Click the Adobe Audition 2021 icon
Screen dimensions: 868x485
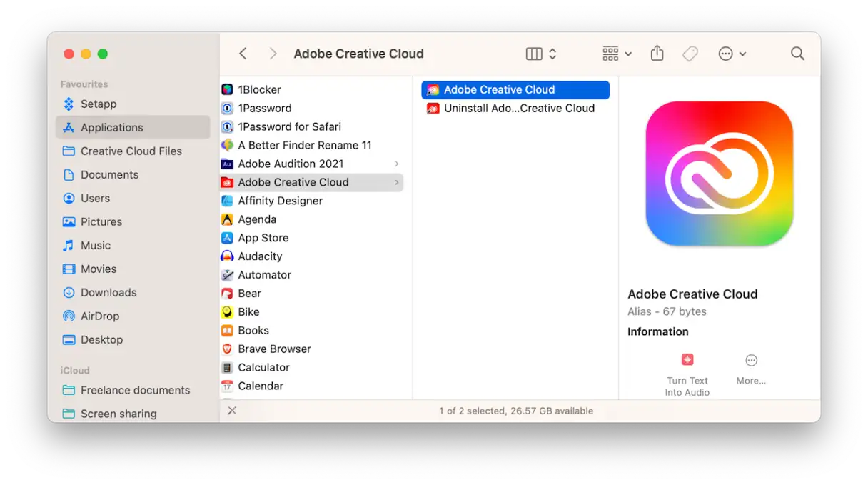point(227,164)
